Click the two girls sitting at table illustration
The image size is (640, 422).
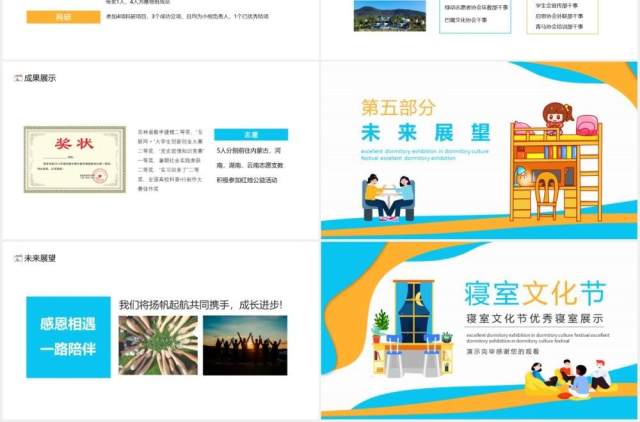point(388,198)
